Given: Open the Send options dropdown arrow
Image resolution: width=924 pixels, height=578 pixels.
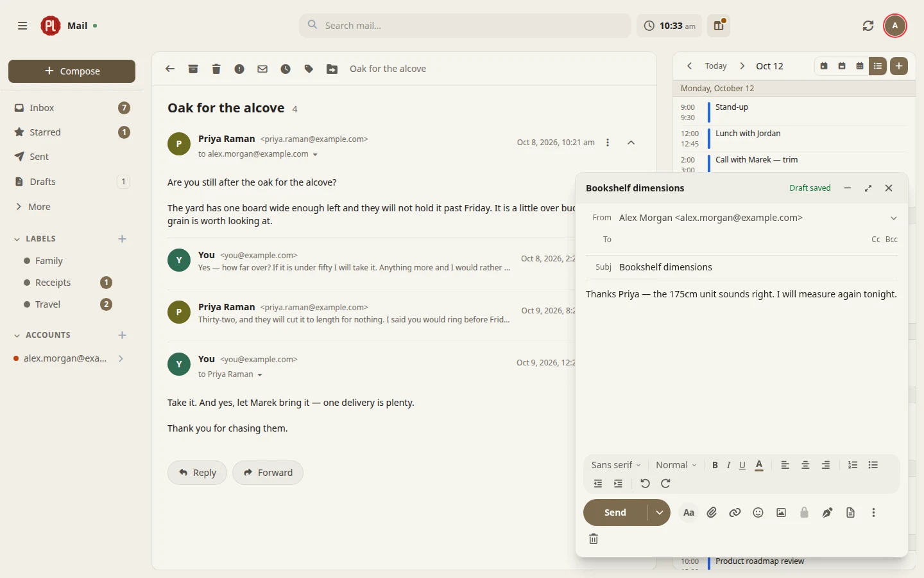Looking at the screenshot, I should (x=660, y=512).
